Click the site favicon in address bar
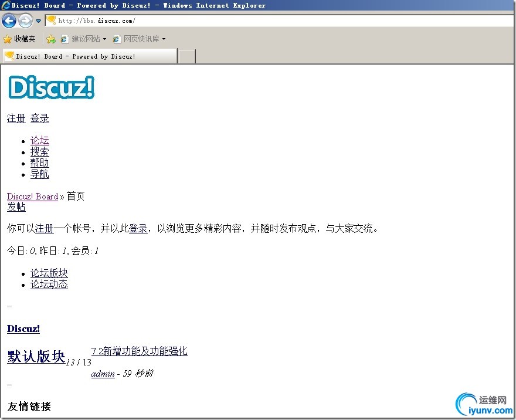The height and width of the screenshot is (420, 516). (52, 20)
